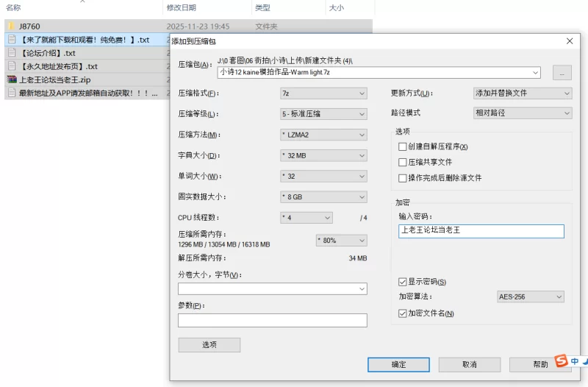Click 帮助 button
This screenshot has width=588, height=387.
click(540, 364)
